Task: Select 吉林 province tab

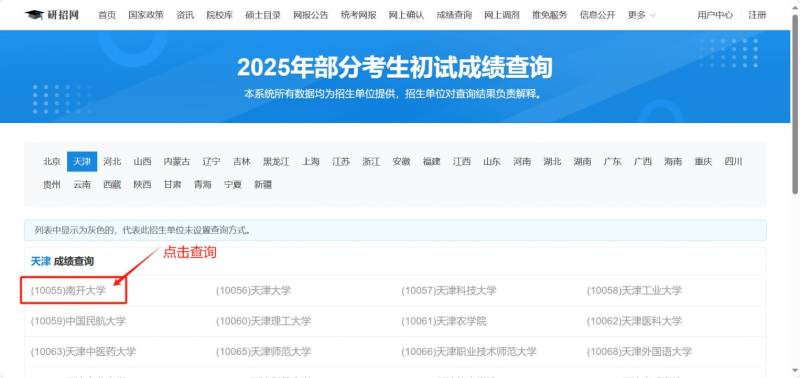Action: pos(241,162)
